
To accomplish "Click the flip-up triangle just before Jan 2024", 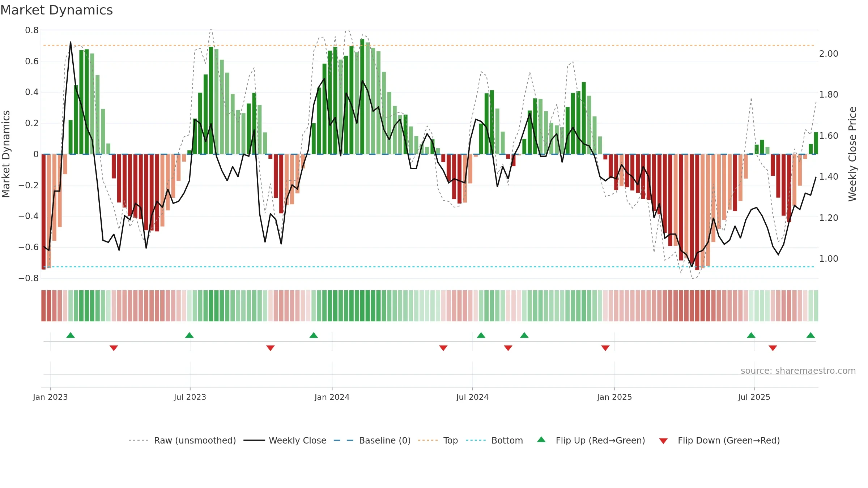I will click(x=314, y=335).
